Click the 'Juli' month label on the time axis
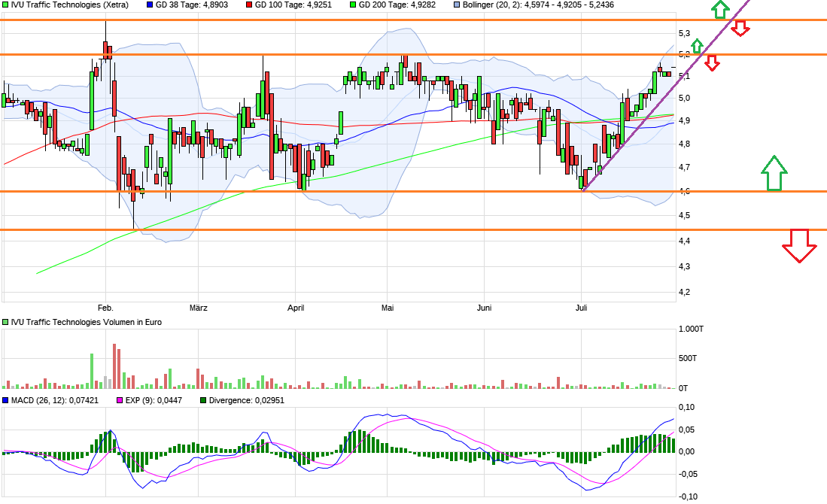The width and height of the screenshot is (827, 504). click(581, 308)
